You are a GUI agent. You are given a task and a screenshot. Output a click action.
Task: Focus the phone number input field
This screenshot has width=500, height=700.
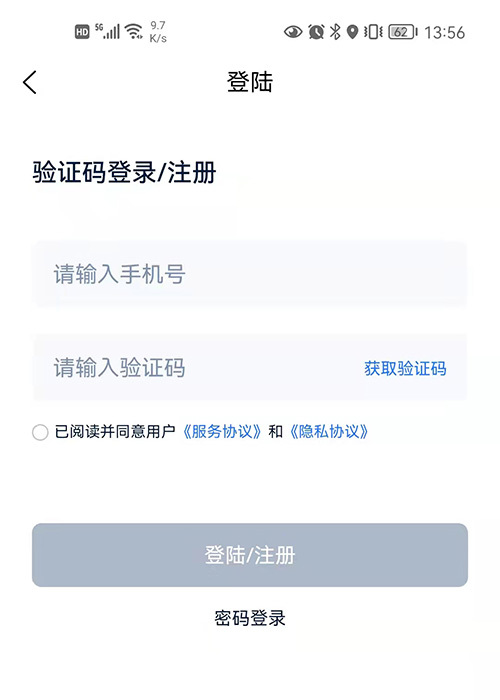[250, 274]
